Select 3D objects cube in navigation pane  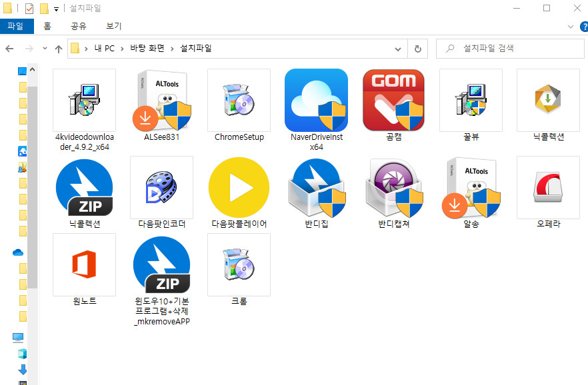[22, 354]
